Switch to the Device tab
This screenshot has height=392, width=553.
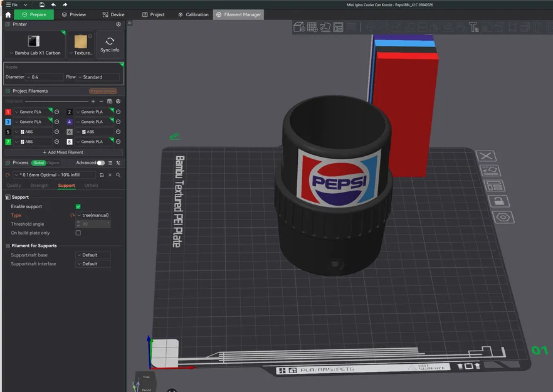(113, 14)
